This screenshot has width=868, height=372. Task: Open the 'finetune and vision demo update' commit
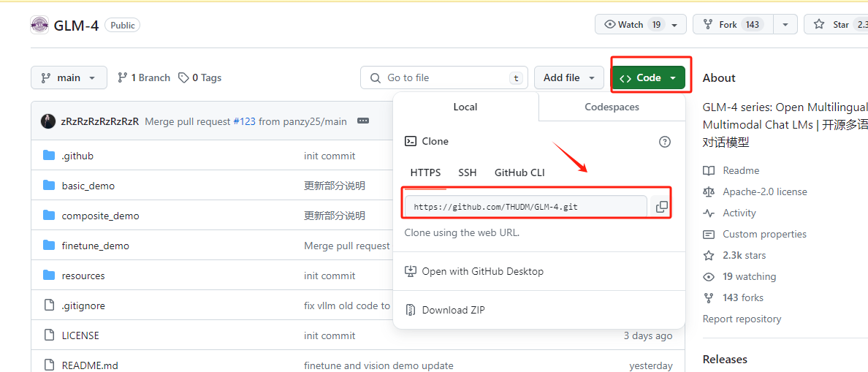point(378,365)
